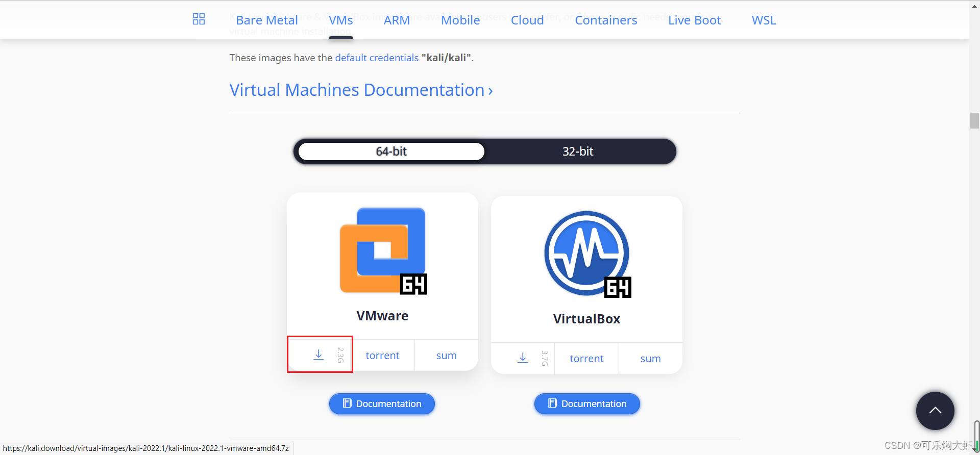
Task: Go to the WSL tab
Action: pos(764,20)
